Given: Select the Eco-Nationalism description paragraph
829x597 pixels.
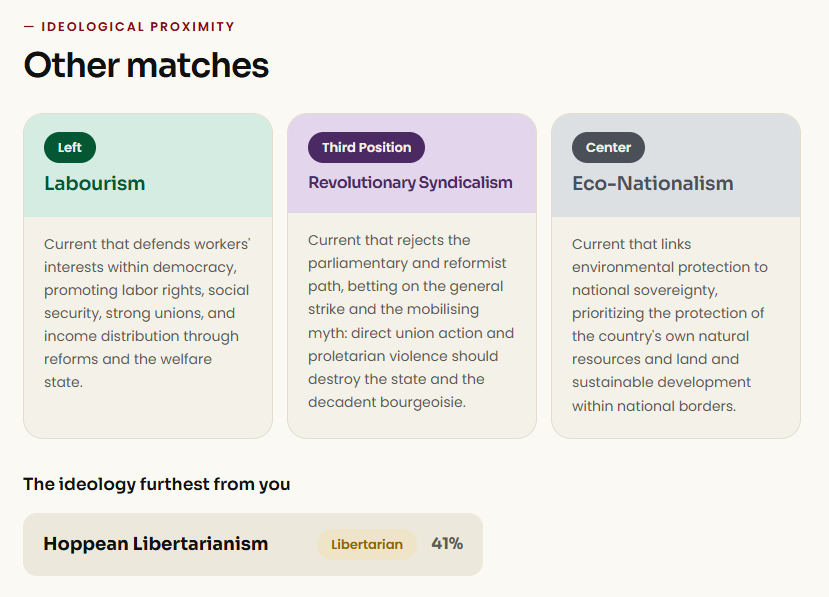Looking at the screenshot, I should [670, 325].
